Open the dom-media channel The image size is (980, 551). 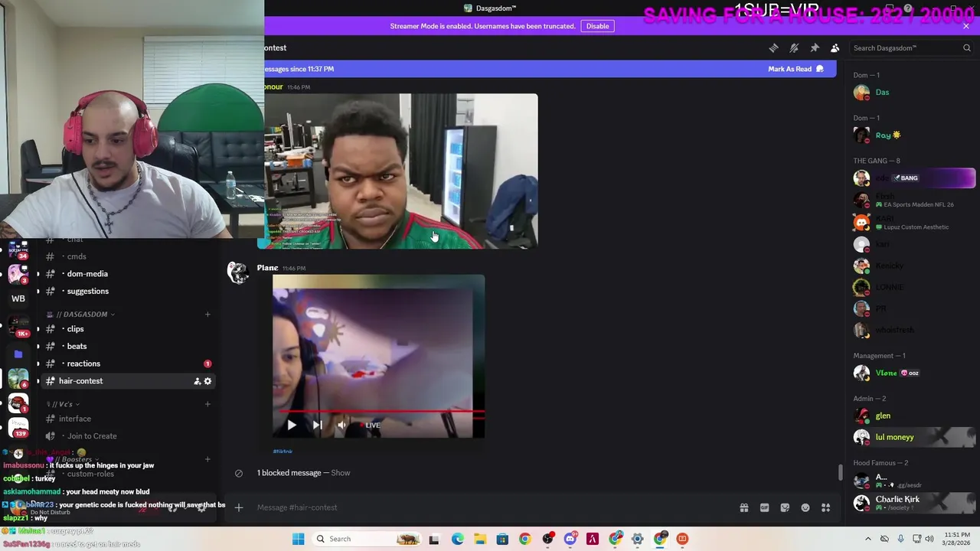tap(87, 274)
